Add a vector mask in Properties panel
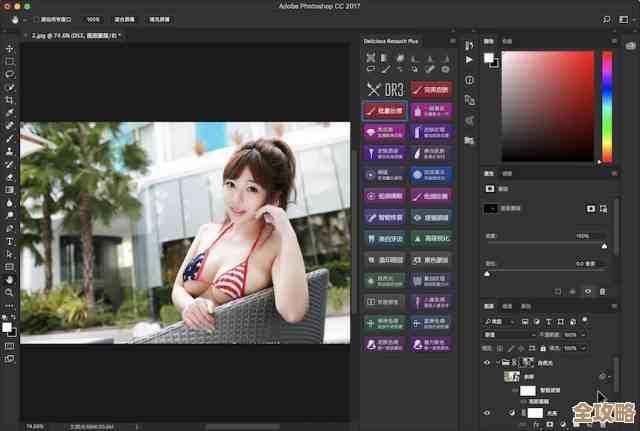Viewport: 640px width, 431px height. [x=604, y=209]
